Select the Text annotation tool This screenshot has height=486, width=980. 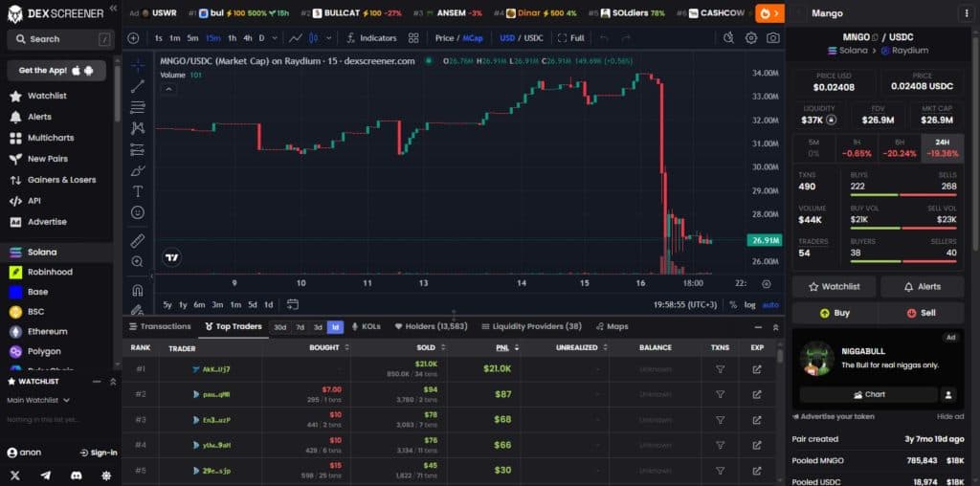(x=138, y=191)
